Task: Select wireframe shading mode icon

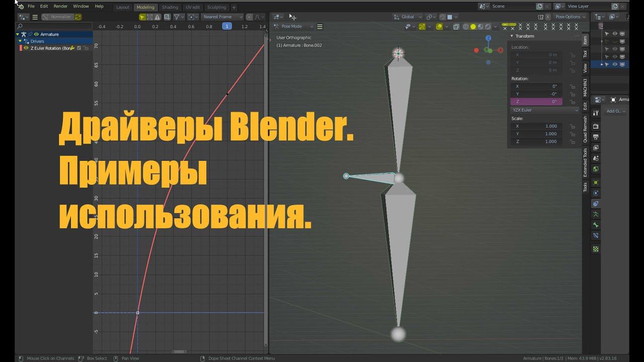Action: [x=466, y=27]
